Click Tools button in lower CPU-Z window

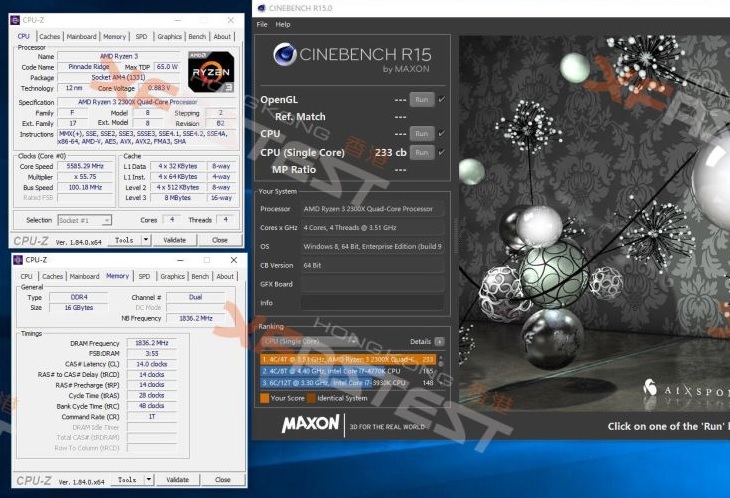click(127, 479)
